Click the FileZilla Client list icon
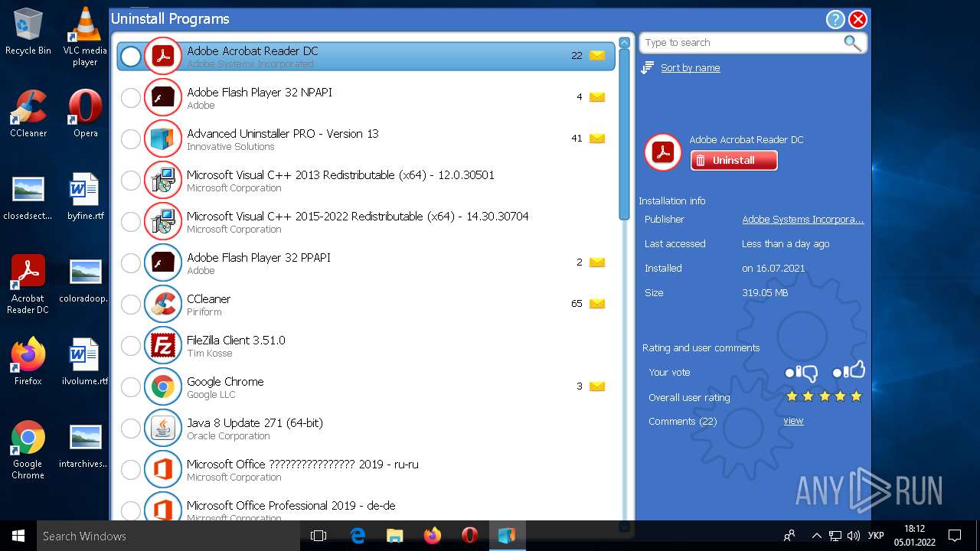This screenshot has height=551, width=980. click(x=162, y=345)
